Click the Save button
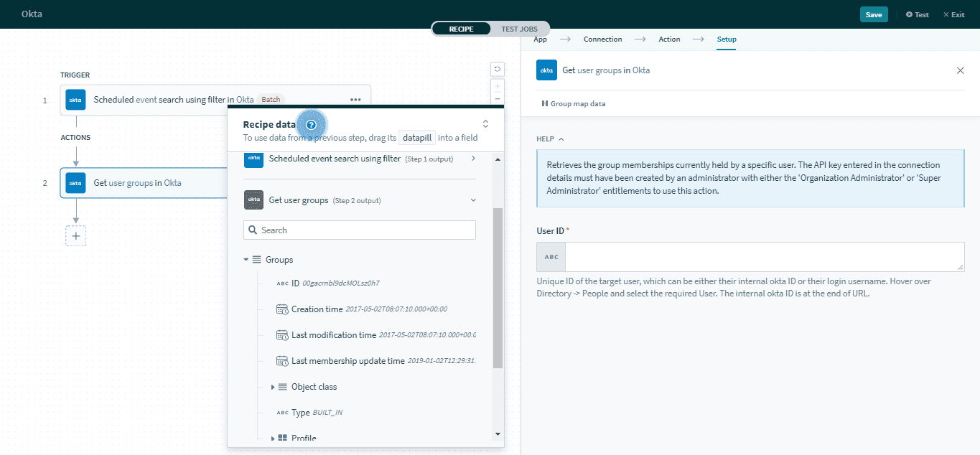The image size is (980, 455). click(x=873, y=14)
